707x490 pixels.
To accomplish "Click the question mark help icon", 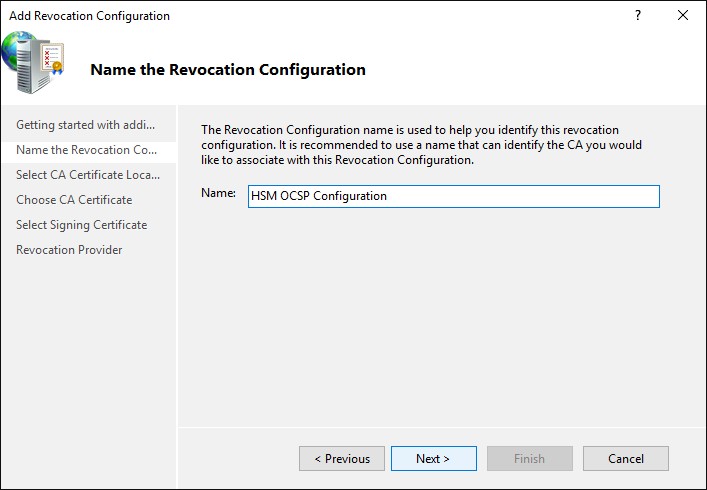I will (x=638, y=16).
